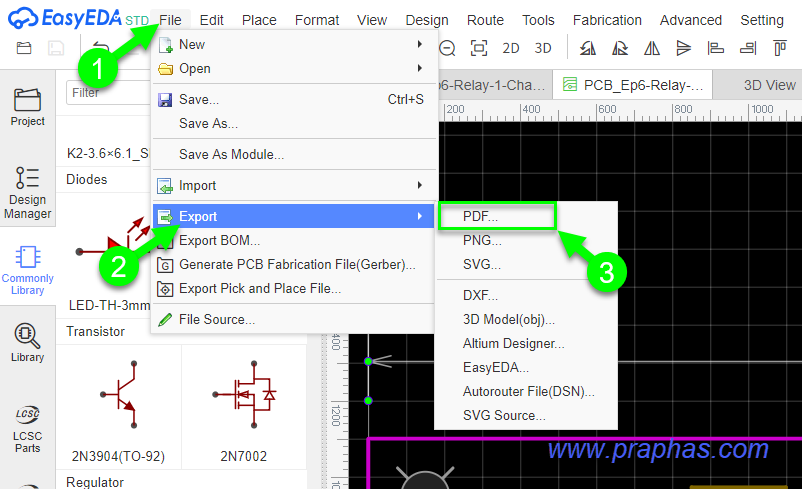Switch to PCB_Ep6-Relay tab
Image resolution: width=802 pixels, height=489 pixels.
[632, 85]
